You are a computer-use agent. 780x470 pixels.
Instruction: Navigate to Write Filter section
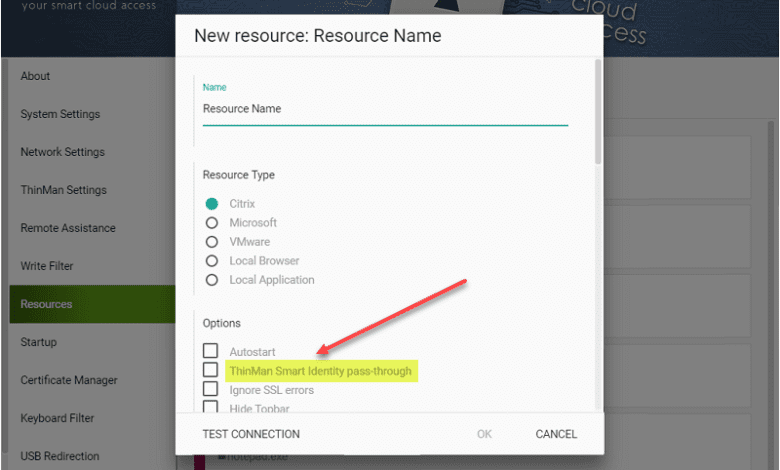click(47, 266)
